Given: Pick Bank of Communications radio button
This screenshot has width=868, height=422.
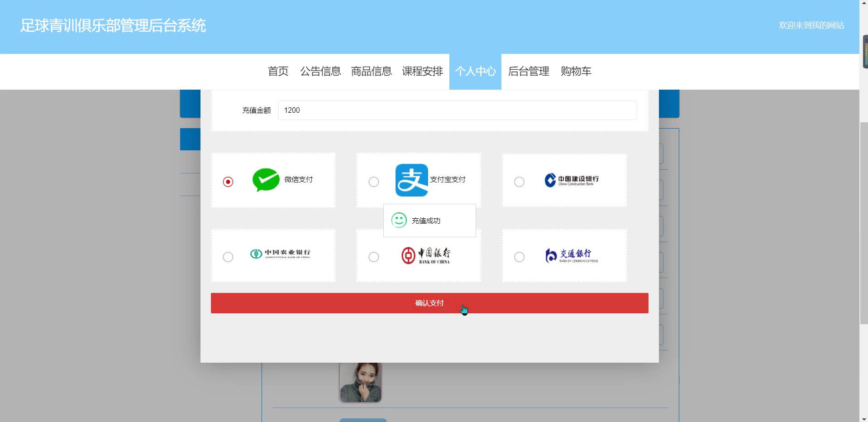Looking at the screenshot, I should click(x=520, y=257).
